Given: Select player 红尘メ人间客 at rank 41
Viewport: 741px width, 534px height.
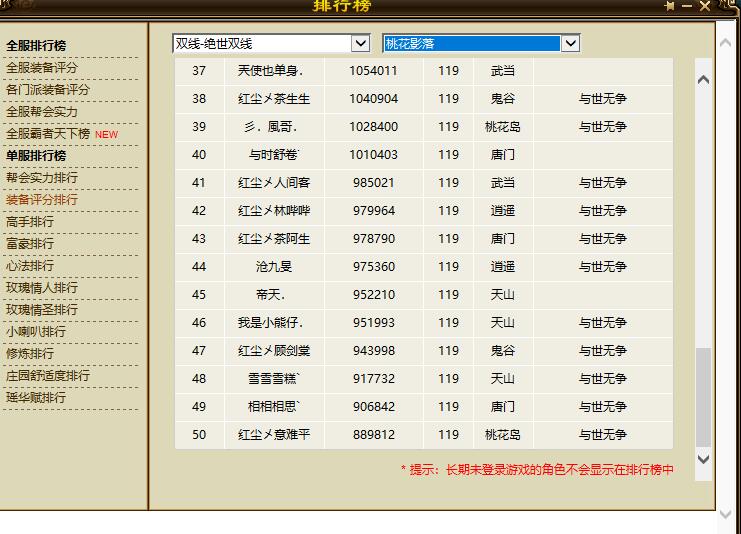Looking at the screenshot, I should click(274, 182).
